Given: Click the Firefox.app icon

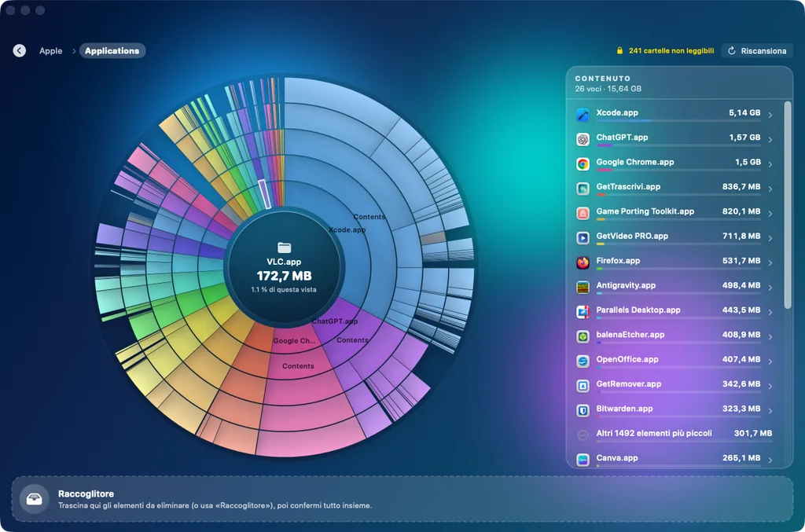Looking at the screenshot, I should (x=583, y=262).
